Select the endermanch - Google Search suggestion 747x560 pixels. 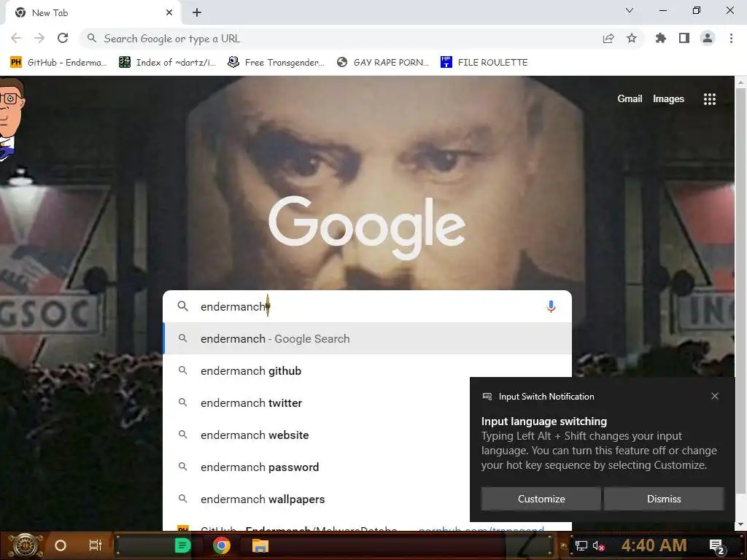click(368, 338)
